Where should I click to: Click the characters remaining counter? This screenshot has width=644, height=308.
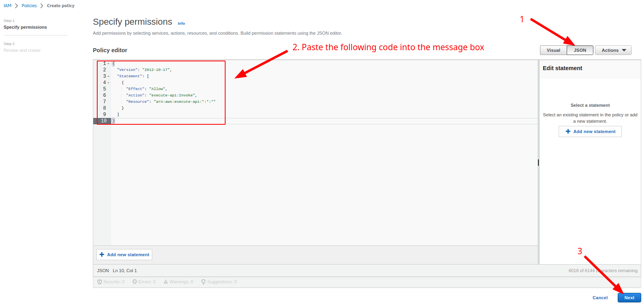coord(603,271)
